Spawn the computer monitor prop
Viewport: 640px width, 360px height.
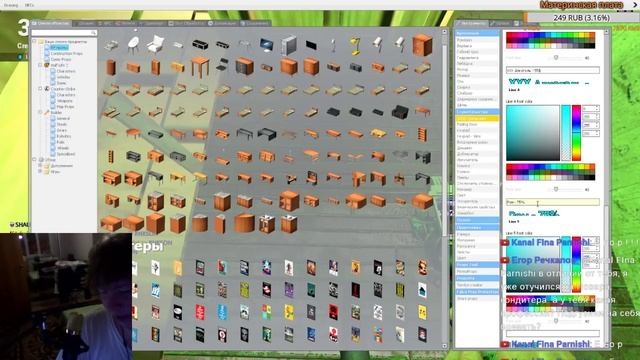[266, 44]
